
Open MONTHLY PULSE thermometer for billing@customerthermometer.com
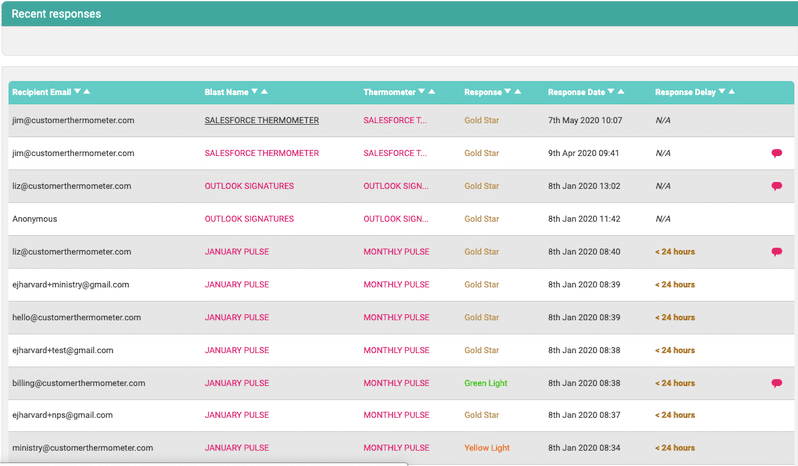pyautogui.click(x=396, y=383)
